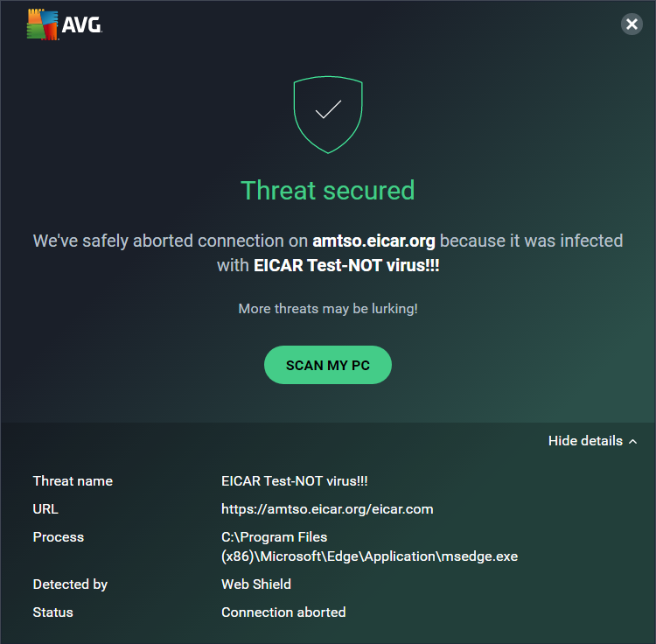Click the Threat secured heading

click(328, 190)
